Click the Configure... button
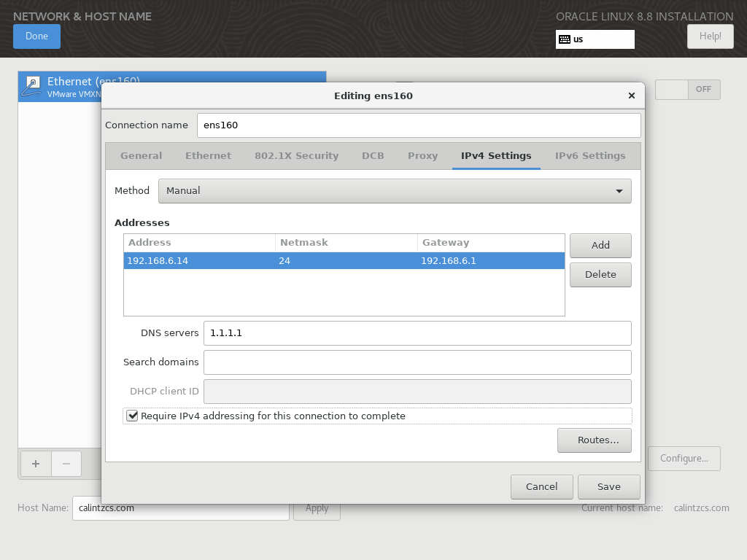The height and width of the screenshot is (560, 747). [x=684, y=459]
